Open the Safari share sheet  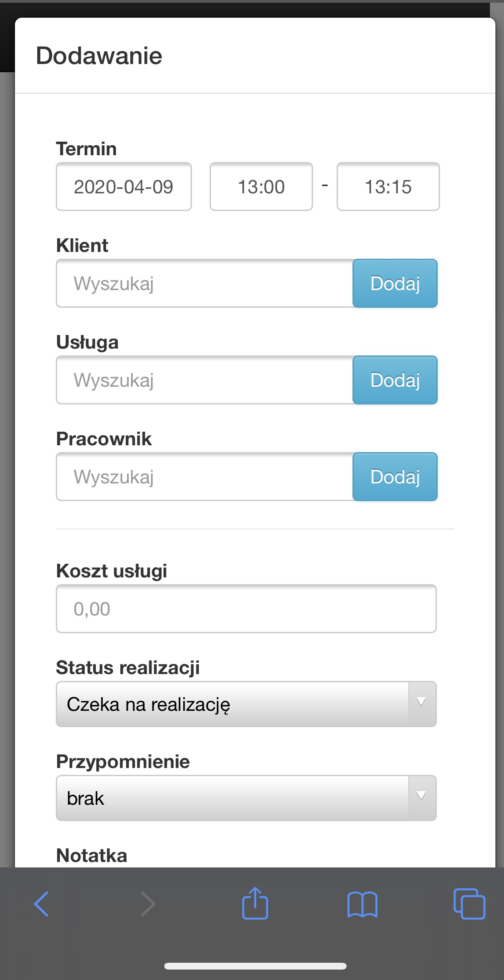255,903
